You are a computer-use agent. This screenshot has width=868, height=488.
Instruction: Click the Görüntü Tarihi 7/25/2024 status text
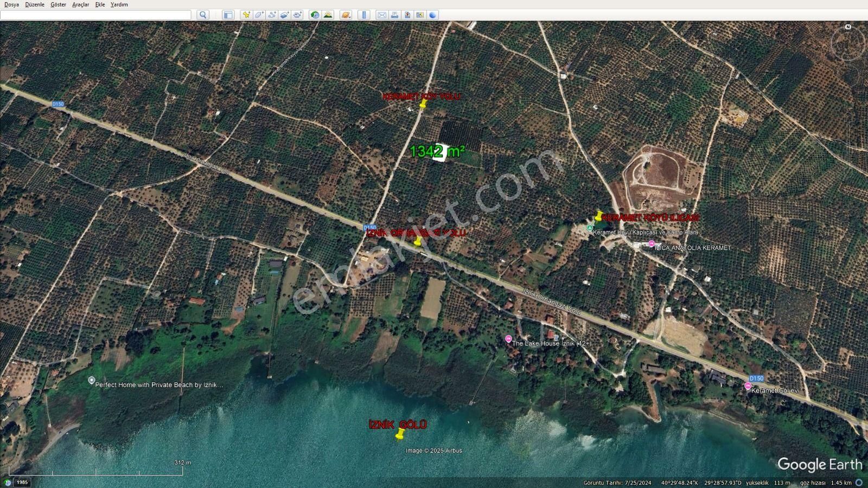coord(617,483)
